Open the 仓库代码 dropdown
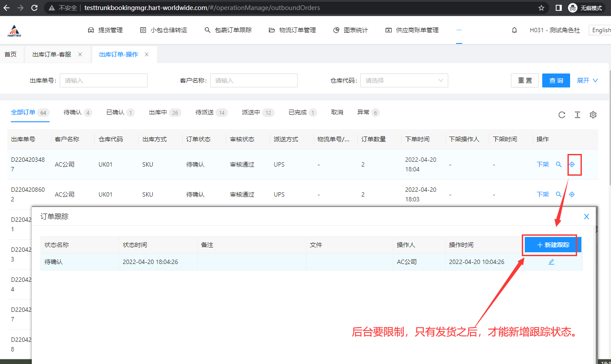611x364 pixels. coord(404,80)
